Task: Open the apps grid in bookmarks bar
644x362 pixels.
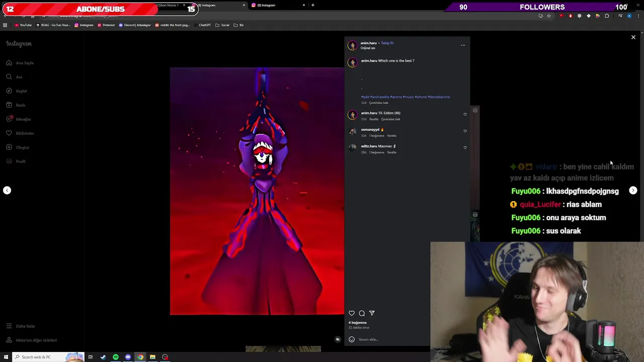Action: click(5, 25)
